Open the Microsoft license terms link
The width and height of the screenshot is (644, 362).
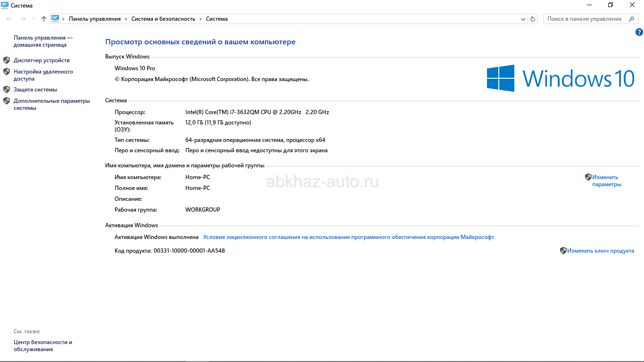click(x=348, y=237)
